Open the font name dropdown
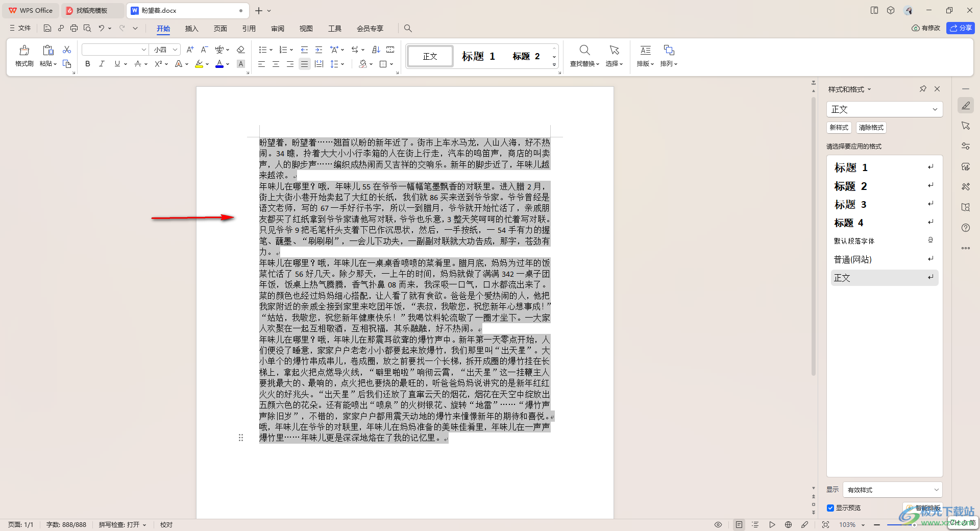Screen dimensions: 980x531 (144, 50)
